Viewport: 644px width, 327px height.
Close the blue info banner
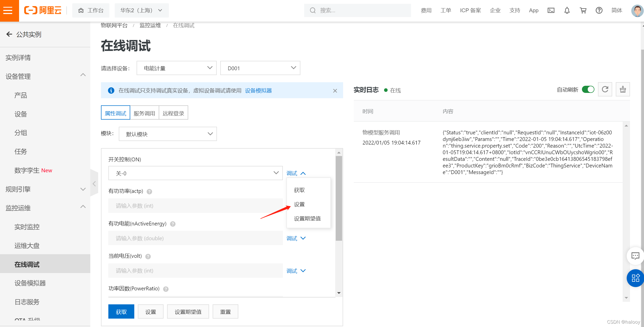coord(335,91)
